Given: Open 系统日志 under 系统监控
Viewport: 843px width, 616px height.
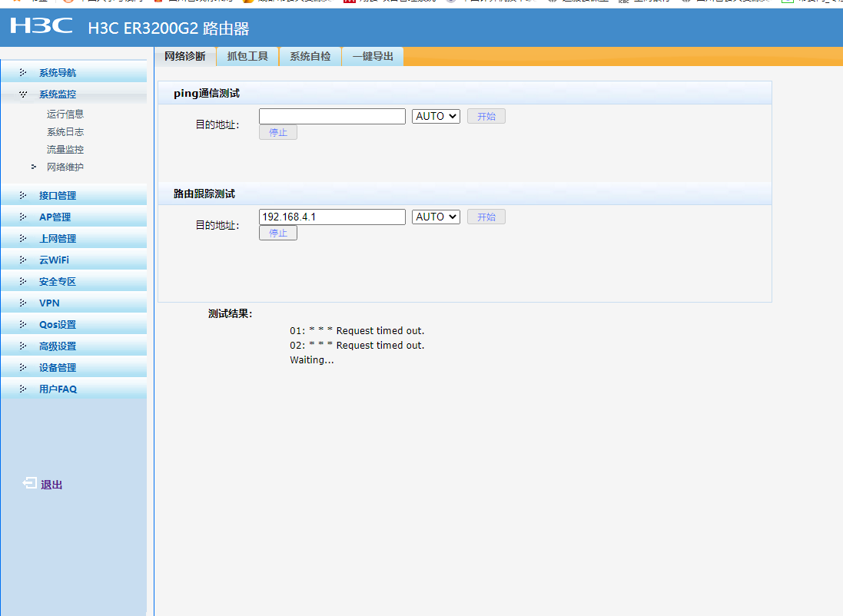Looking at the screenshot, I should pos(65,131).
